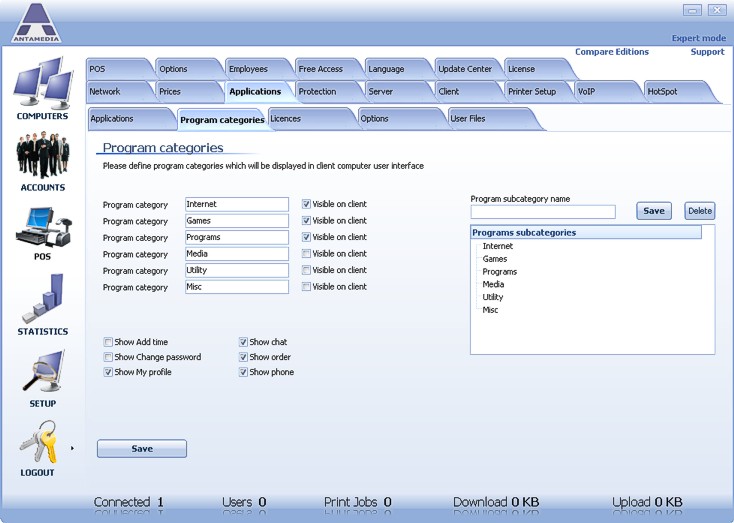Select Internet in Programs subcategories tree
734x523 pixels.
click(498, 246)
